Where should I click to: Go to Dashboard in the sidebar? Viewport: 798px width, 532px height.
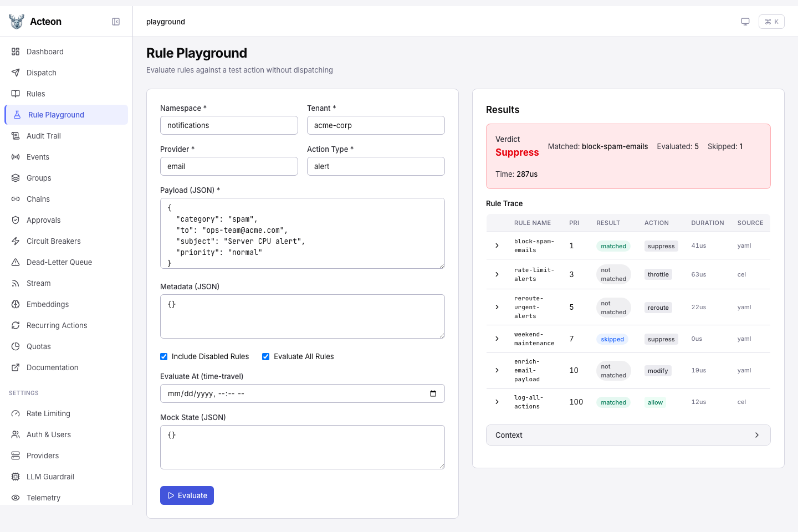45,52
